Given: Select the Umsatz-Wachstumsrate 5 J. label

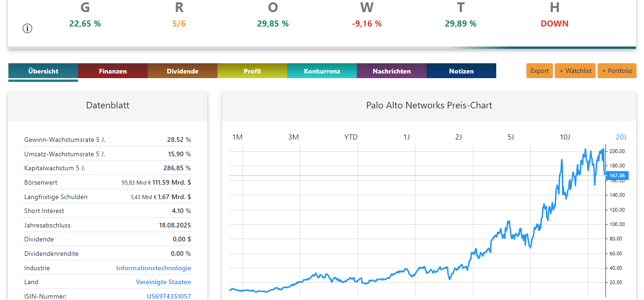Looking at the screenshot, I should pos(65,154).
